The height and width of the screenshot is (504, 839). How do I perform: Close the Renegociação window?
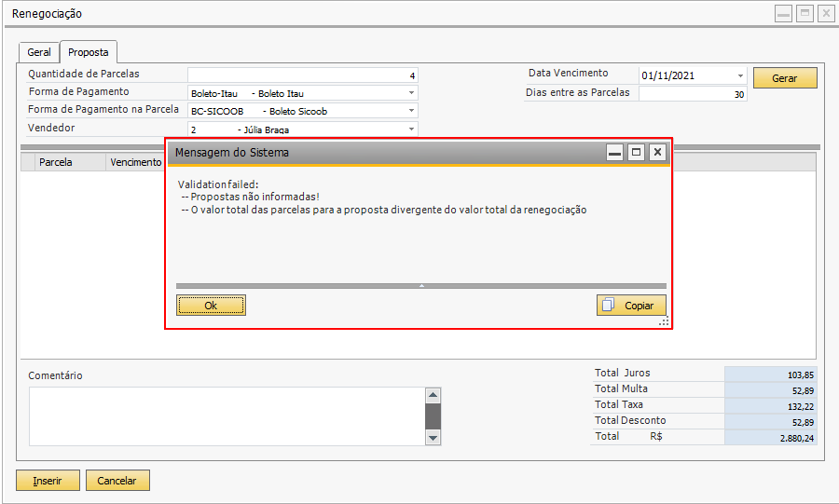tap(826, 13)
